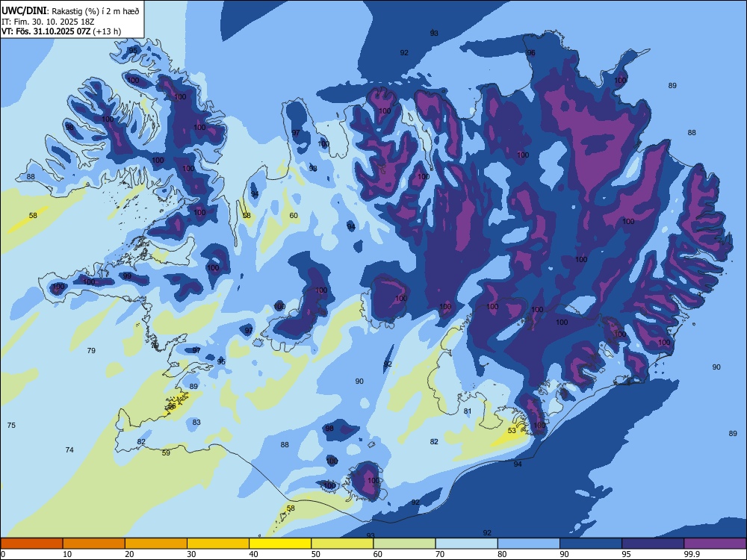Click the '(+13 h)' forecast offset text
This screenshot has width=747, height=560.
click(x=107, y=31)
